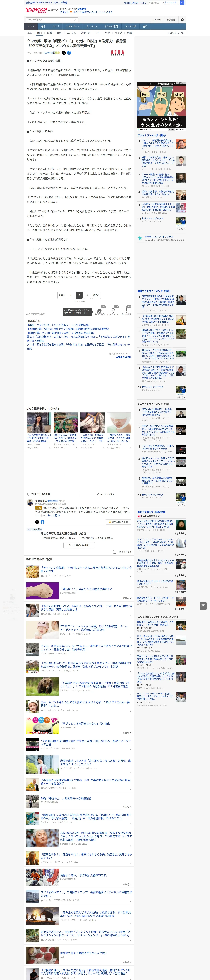Share article on Facebook below headline
This screenshot has width=210, height=980.
(69, 53)
